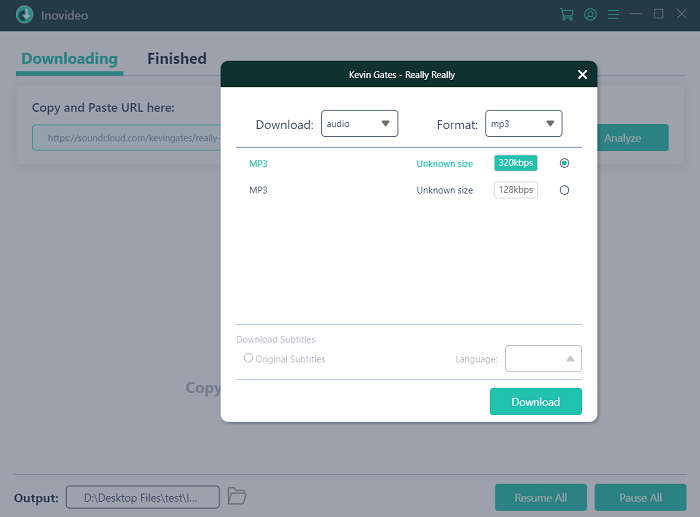Viewport: 700px width, 517px height.
Task: Click the Inovideo logo icon
Action: point(25,15)
